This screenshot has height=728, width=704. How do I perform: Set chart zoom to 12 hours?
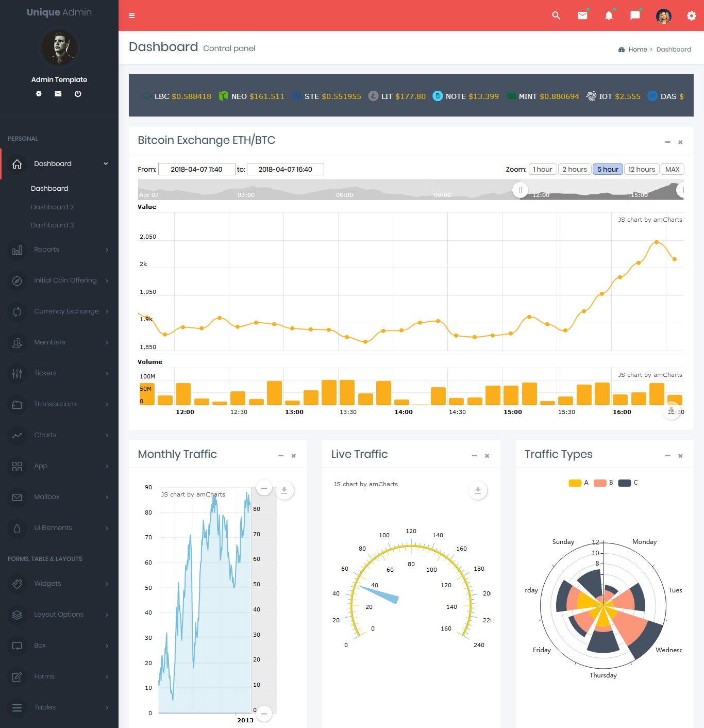pyautogui.click(x=642, y=169)
